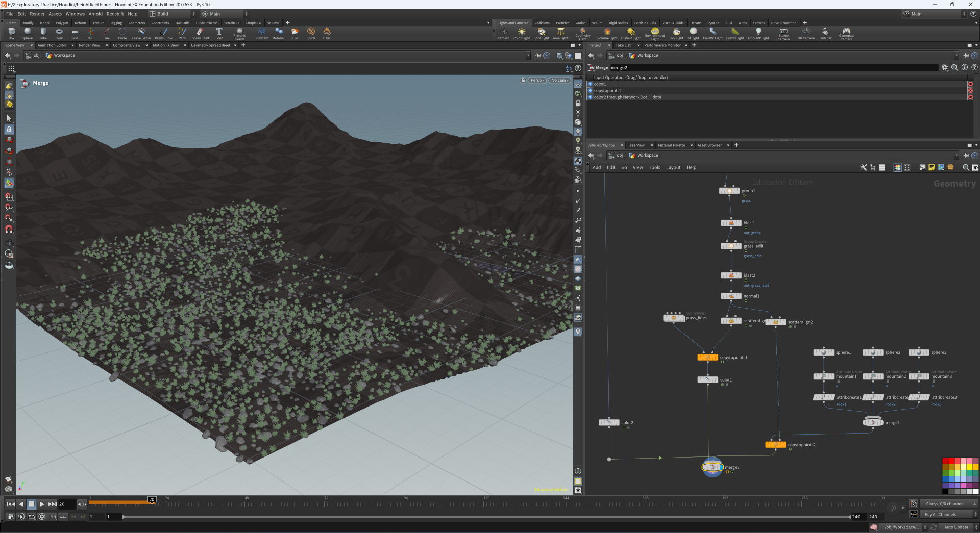This screenshot has width=980, height=533.
Task: Click the Key All Channels button
Action: coord(940,514)
